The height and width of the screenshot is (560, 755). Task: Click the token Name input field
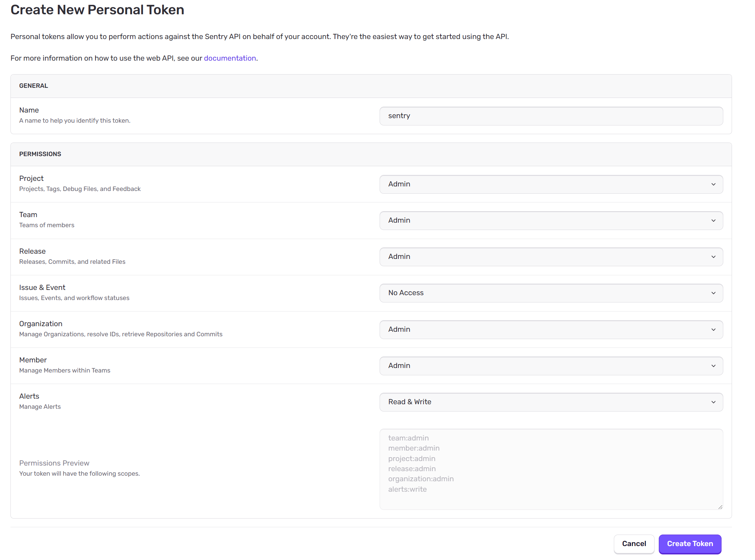coord(551,116)
